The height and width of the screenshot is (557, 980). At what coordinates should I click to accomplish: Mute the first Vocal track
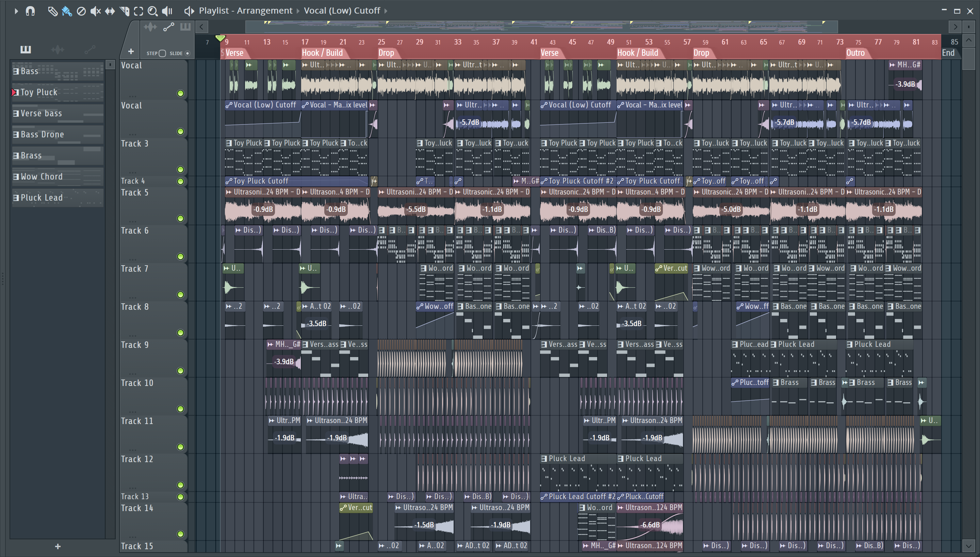tap(180, 93)
